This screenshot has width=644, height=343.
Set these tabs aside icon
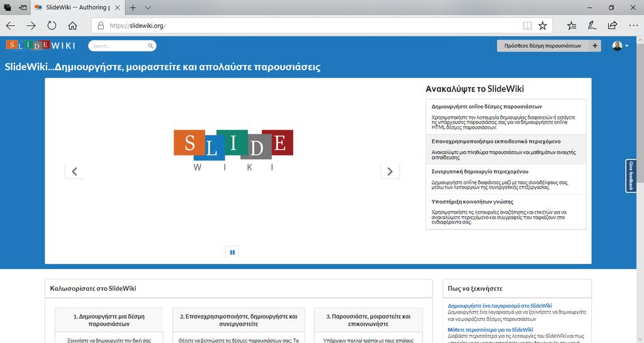(x=23, y=8)
